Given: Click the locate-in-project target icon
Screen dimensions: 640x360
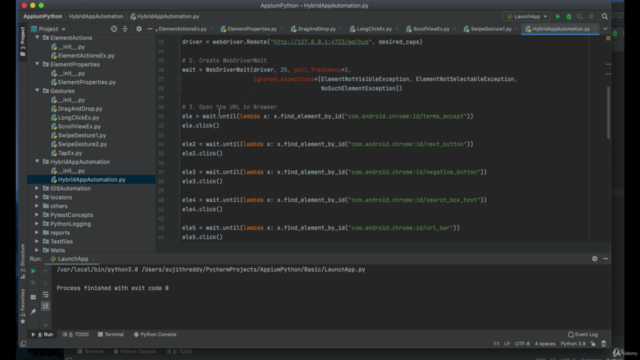Looking at the screenshot, I should point(114,29).
